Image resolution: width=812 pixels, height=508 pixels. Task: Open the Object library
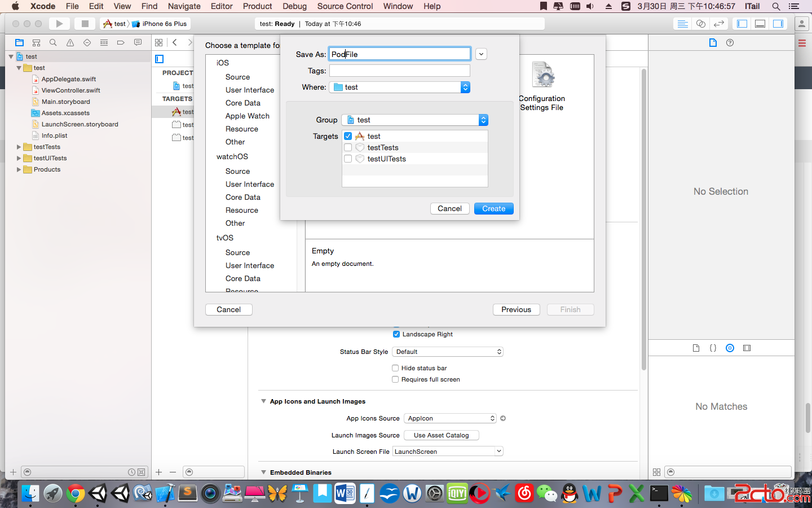pyautogui.click(x=730, y=348)
